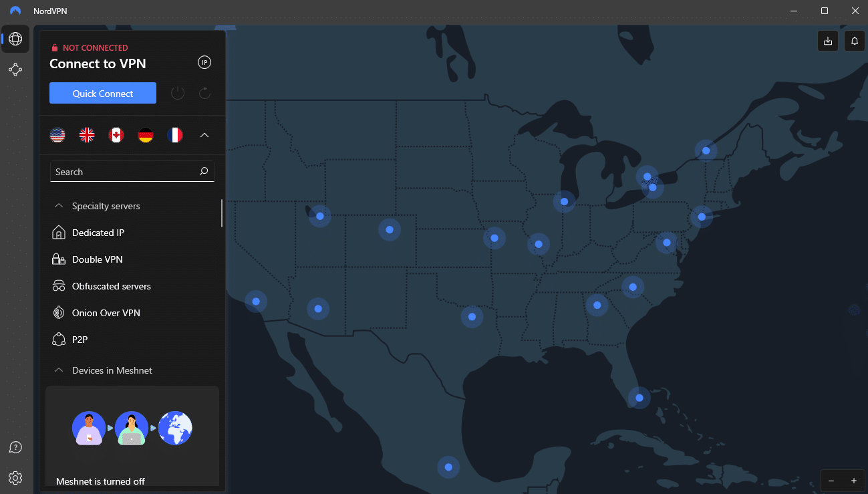The height and width of the screenshot is (494, 868).
Task: Connect to United States flag
Action: 57,135
